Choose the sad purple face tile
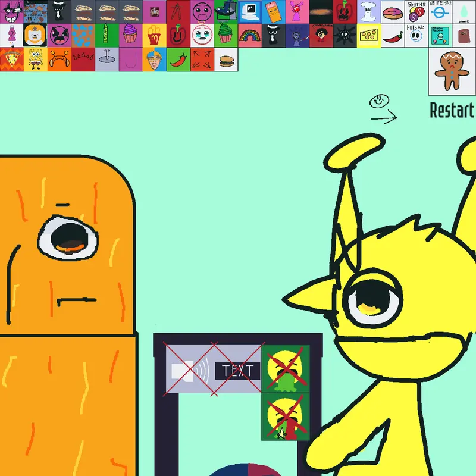Screen dimensions: 476x476 pyautogui.click(x=202, y=12)
